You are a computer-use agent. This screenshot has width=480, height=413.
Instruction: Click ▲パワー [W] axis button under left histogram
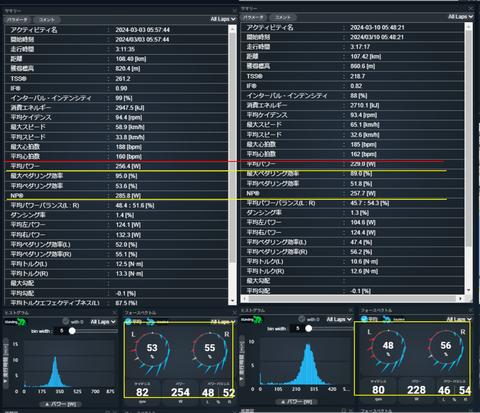click(x=61, y=404)
